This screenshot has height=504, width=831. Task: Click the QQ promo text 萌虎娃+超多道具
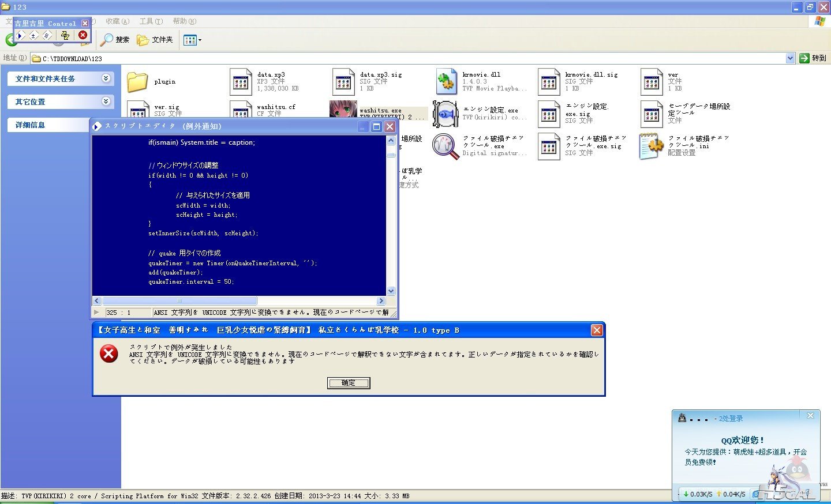tap(760, 452)
